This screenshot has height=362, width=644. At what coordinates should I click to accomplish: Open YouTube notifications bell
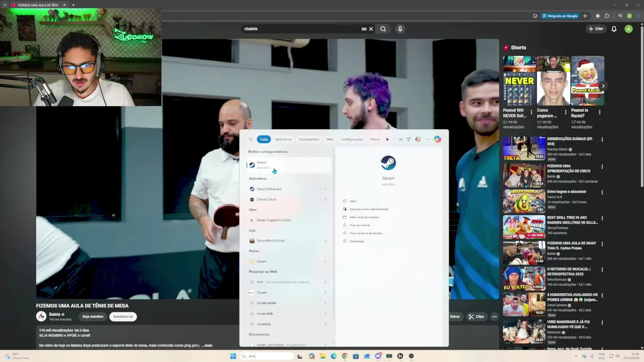(614, 29)
